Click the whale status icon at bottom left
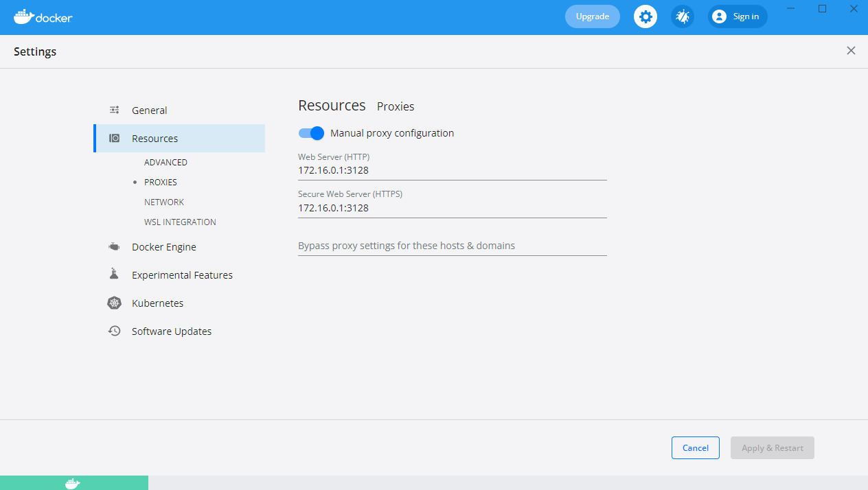 click(x=72, y=483)
